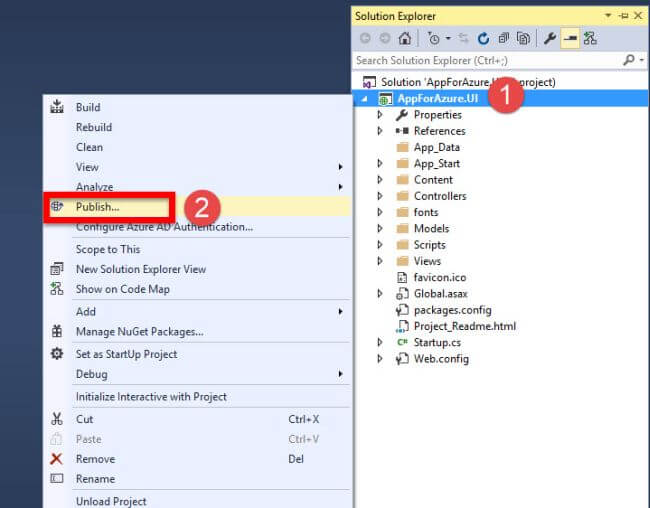This screenshot has height=508, width=650.
Task: Click the Web.config file icon
Action: [402, 359]
